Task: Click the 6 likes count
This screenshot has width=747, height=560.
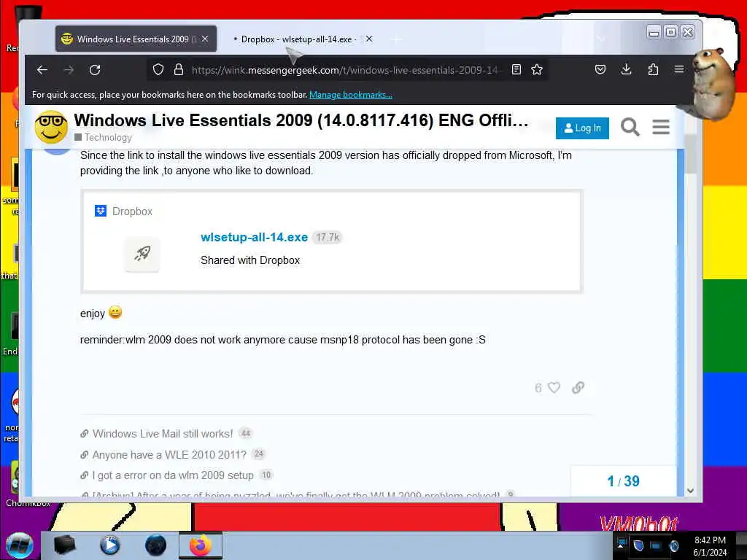Action: point(538,388)
